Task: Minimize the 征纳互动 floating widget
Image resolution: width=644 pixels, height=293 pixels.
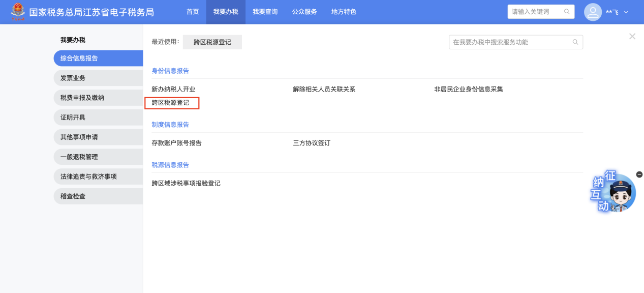Action: pyautogui.click(x=639, y=174)
